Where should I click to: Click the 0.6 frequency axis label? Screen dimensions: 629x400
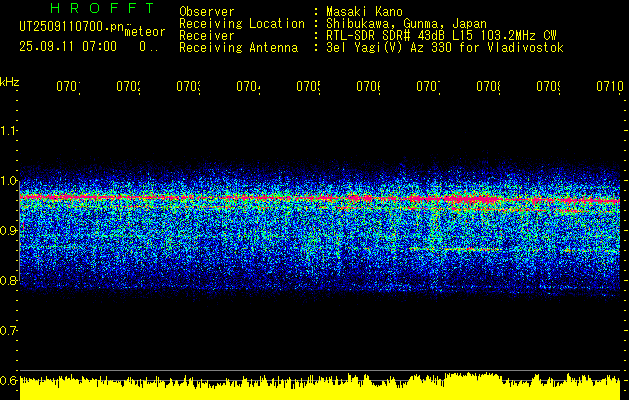click(x=8, y=380)
